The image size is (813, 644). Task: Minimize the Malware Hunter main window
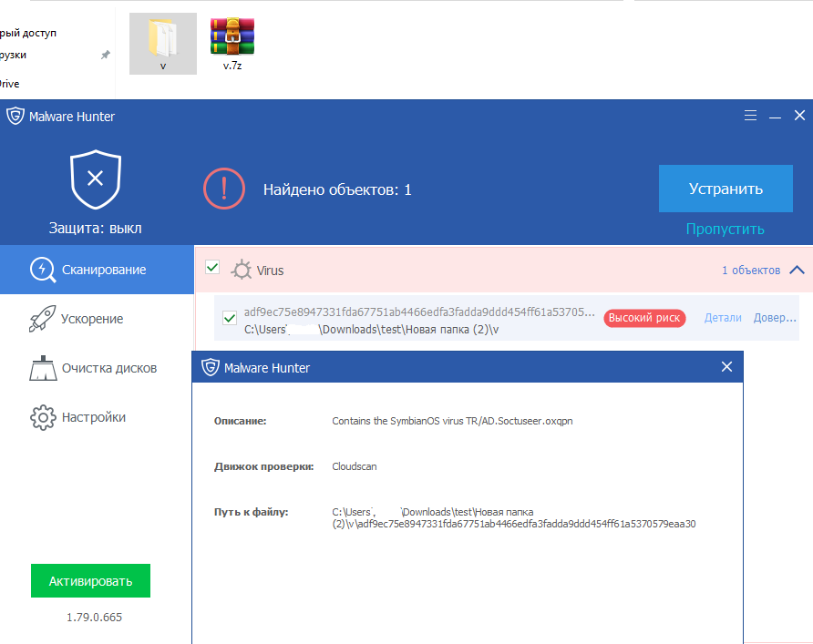pos(775,118)
